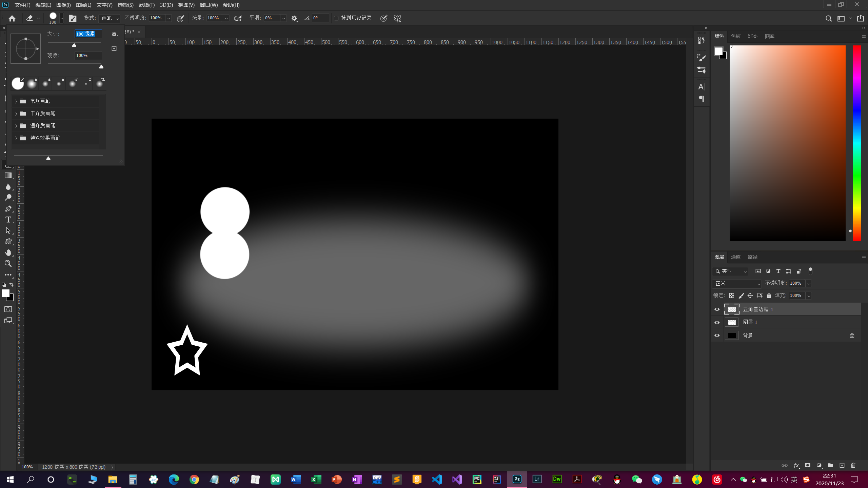868x488 pixels.
Task: Open 文件(F) menu
Action: click(x=22, y=5)
